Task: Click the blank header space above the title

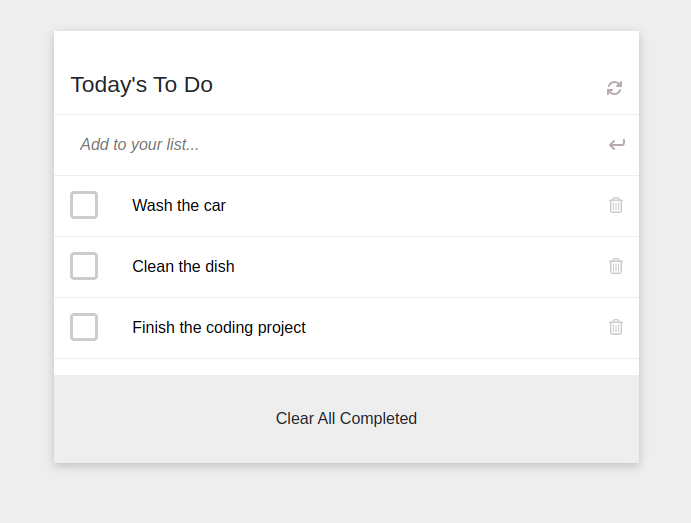Action: [x=346, y=48]
